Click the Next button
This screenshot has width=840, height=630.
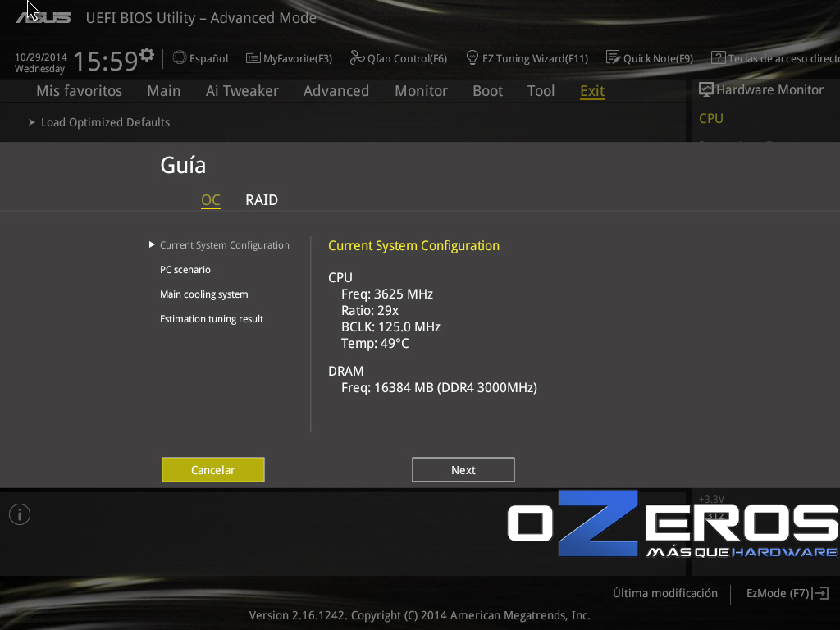463,470
